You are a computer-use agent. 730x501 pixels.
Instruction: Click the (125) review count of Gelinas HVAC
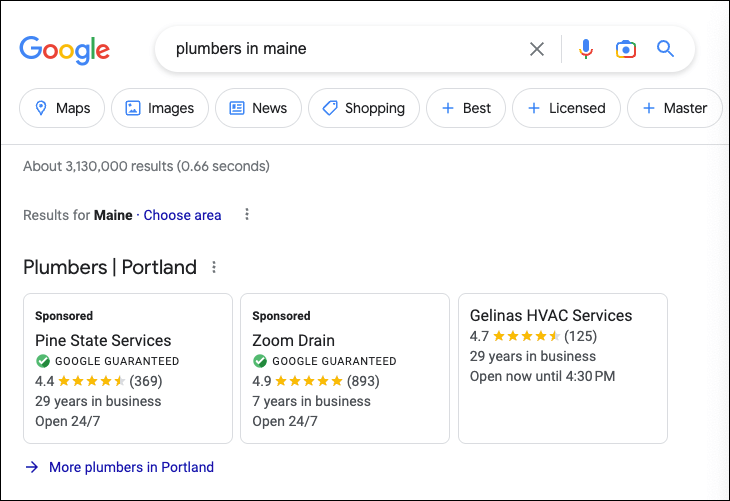click(x=581, y=336)
